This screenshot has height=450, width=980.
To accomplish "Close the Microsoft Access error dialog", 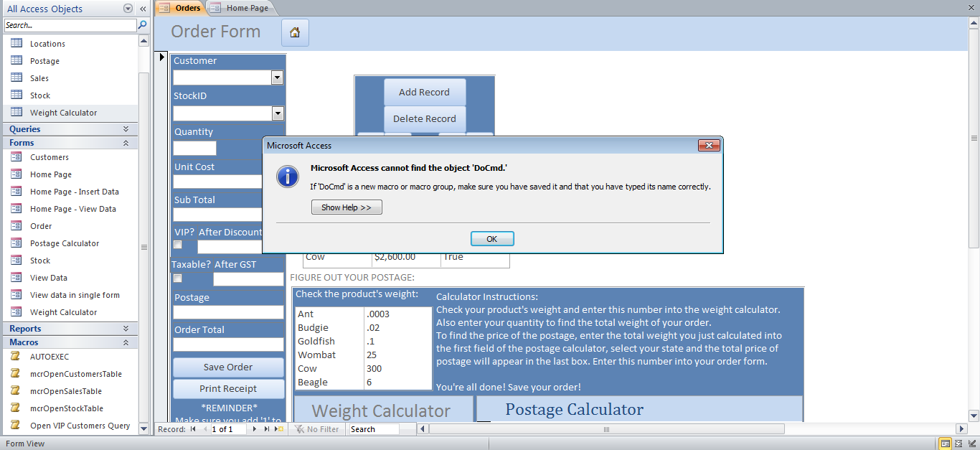I will 708,146.
